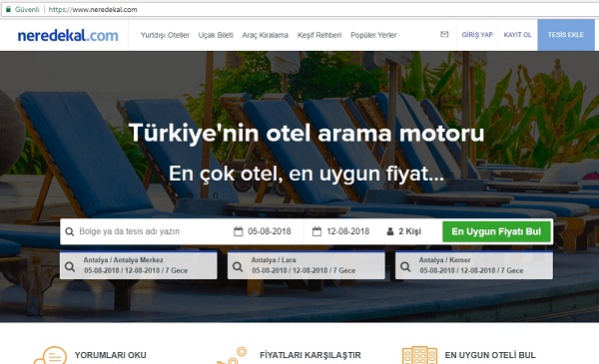Image resolution: width=599 pixels, height=364 pixels.
Task: Click the Fiyatları Karşılaştır coins icon
Action: (x=232, y=355)
